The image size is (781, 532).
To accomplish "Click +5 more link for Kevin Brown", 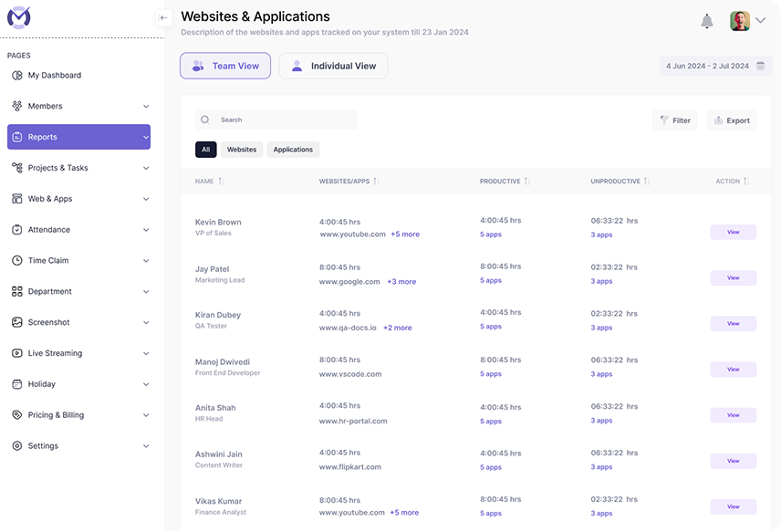I will [405, 235].
